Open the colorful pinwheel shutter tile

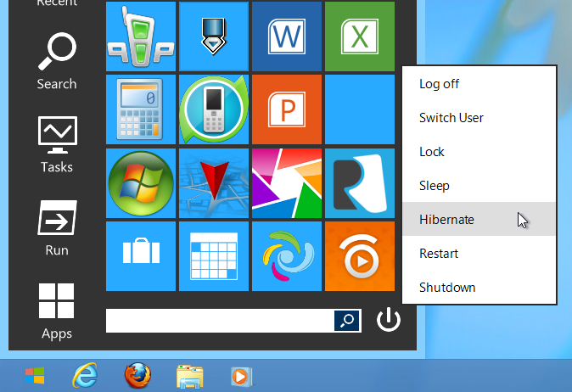click(287, 183)
